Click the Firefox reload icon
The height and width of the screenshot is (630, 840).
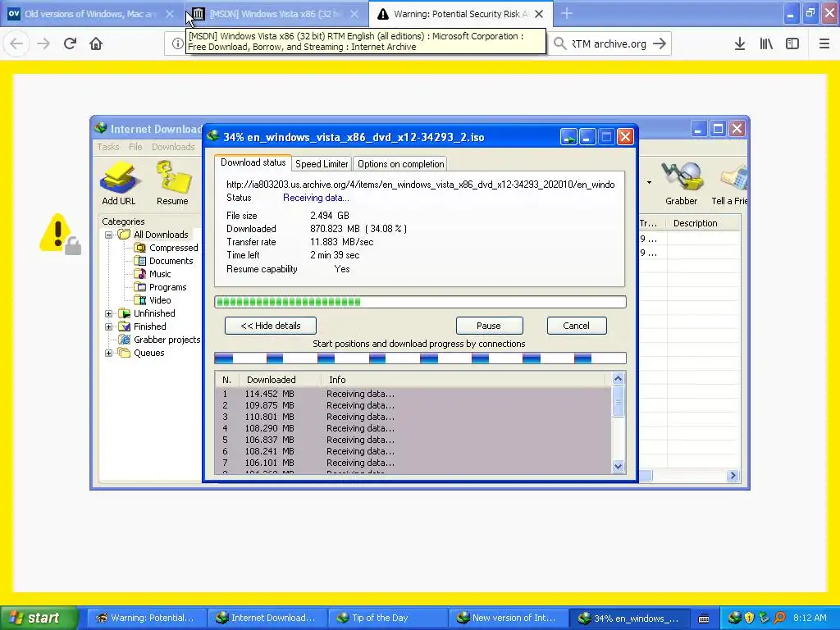(70, 43)
